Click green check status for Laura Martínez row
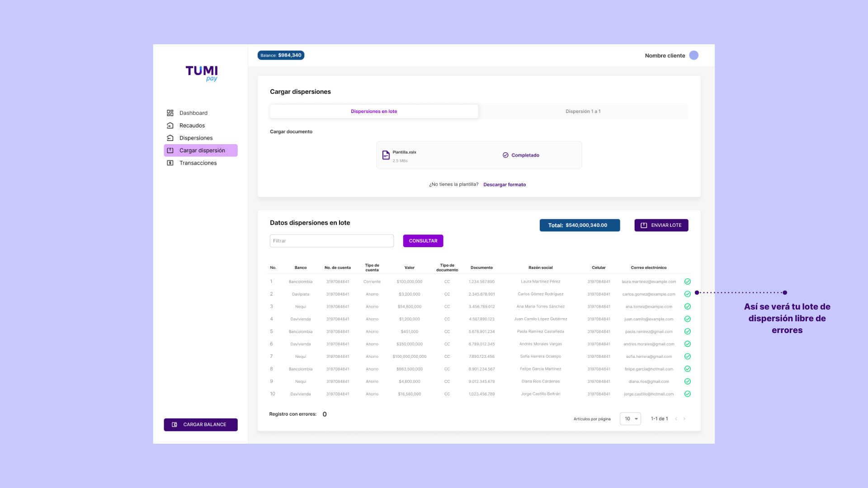 [687, 282]
